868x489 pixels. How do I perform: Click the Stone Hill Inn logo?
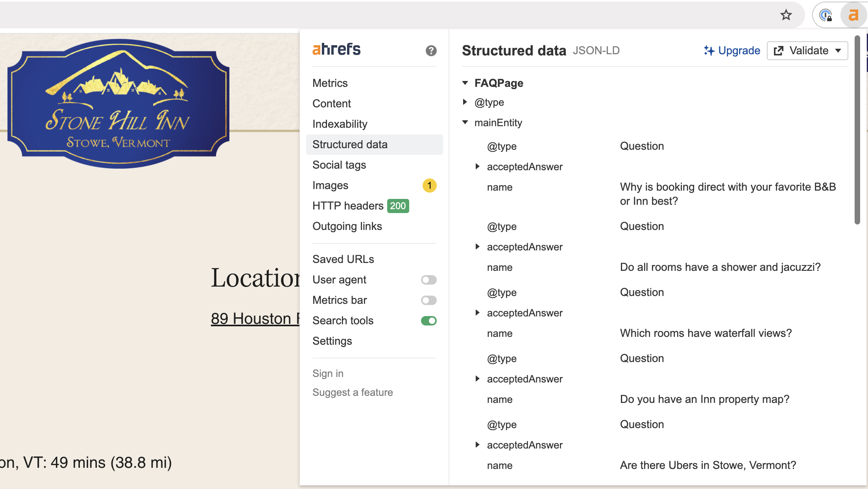point(118,104)
